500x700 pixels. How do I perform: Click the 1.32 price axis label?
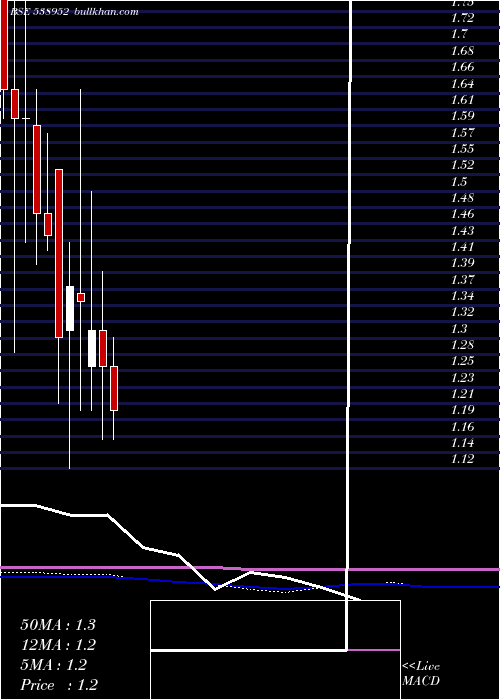(x=462, y=312)
